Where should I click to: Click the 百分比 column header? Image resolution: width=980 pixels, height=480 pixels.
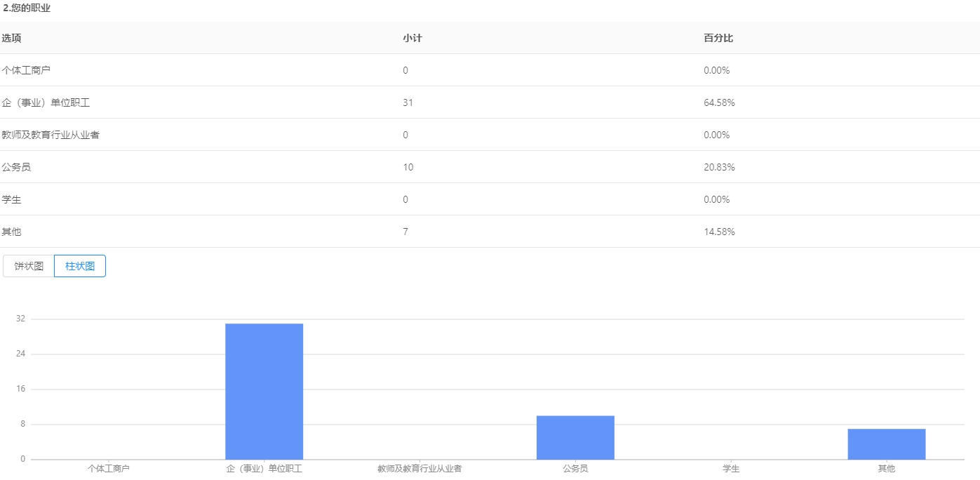tap(718, 38)
